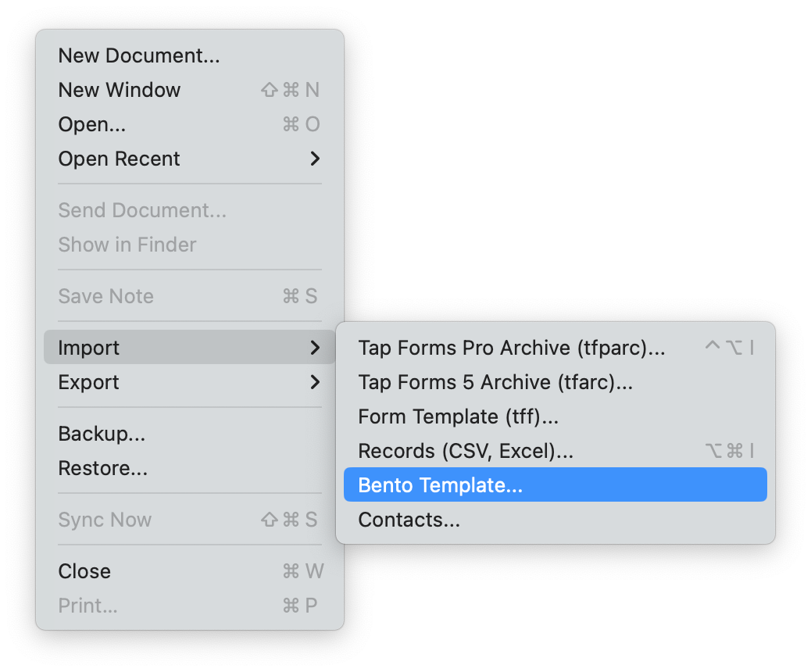Image resolution: width=811 pixels, height=672 pixels.
Task: Open the Export submenu
Action: pos(189,382)
